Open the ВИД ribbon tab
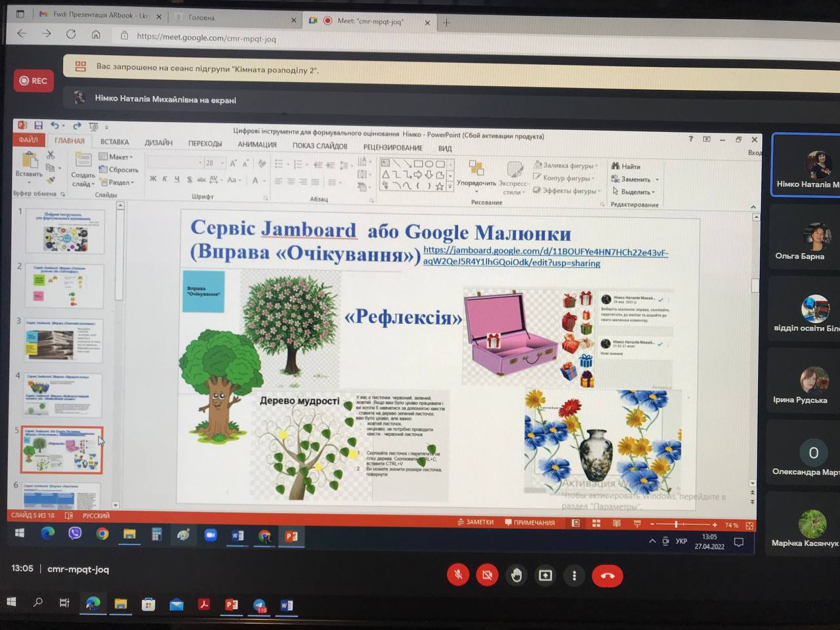 click(445, 148)
